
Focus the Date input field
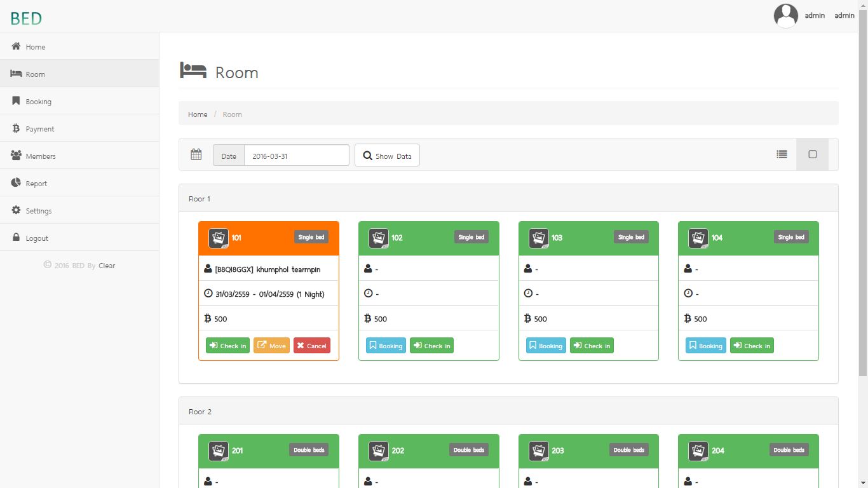click(296, 156)
